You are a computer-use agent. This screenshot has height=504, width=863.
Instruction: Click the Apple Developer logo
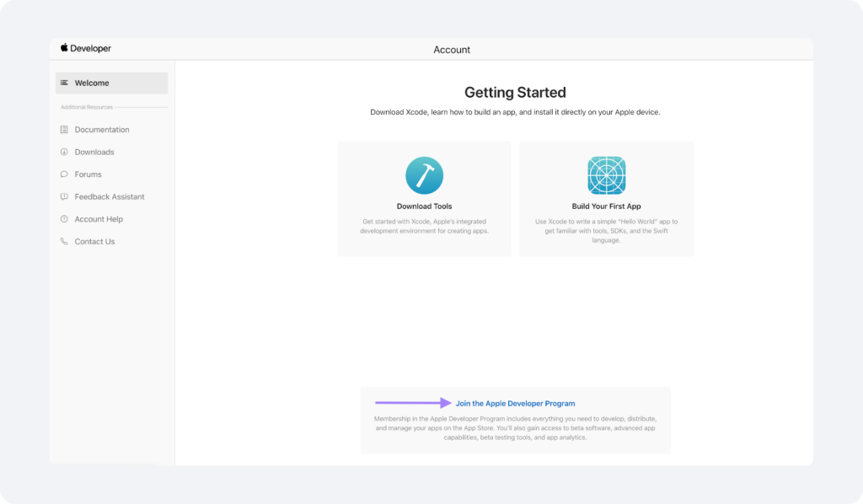coord(86,48)
